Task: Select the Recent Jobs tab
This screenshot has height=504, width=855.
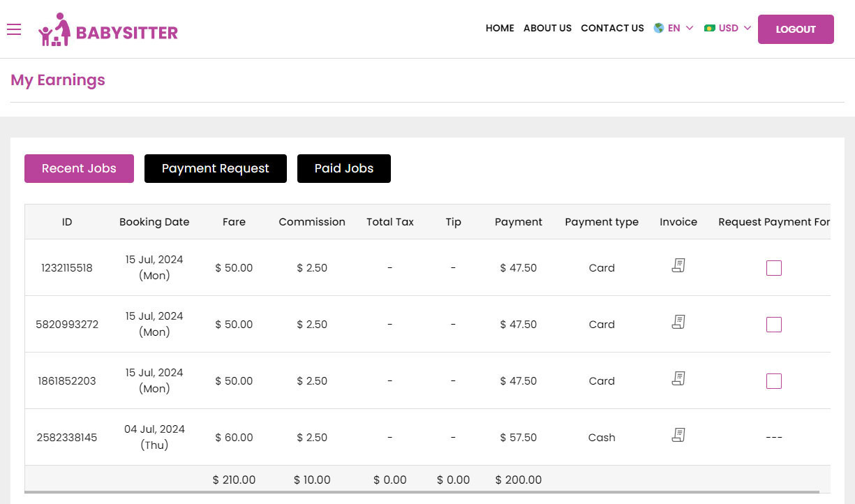Action: (x=79, y=169)
